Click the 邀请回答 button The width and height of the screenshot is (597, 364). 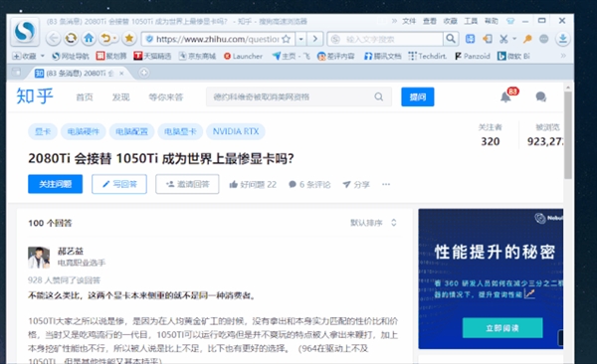click(187, 184)
